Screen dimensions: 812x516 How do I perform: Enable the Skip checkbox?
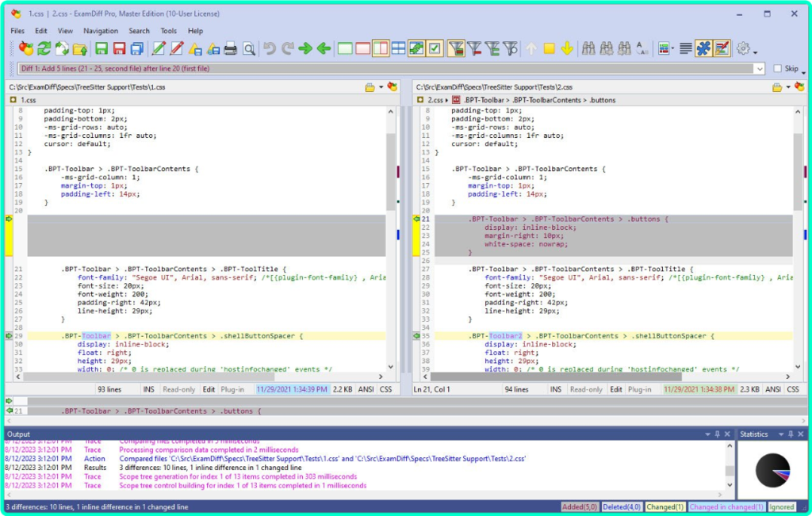[777, 69]
